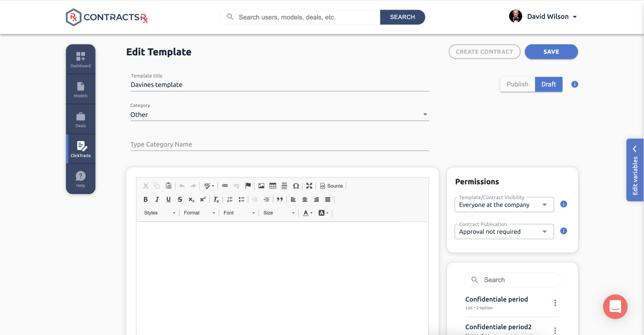Open the Contract Publication dropdown
Image resolution: width=644 pixels, height=335 pixels.
[504, 232]
